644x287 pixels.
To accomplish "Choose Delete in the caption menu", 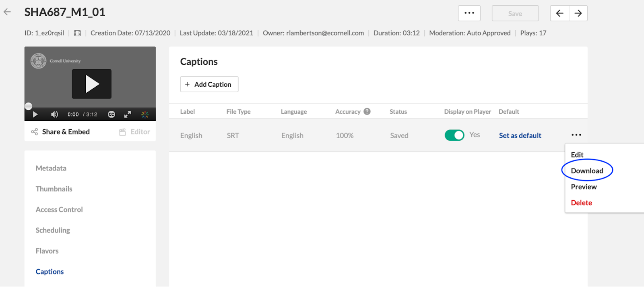I will click(581, 203).
